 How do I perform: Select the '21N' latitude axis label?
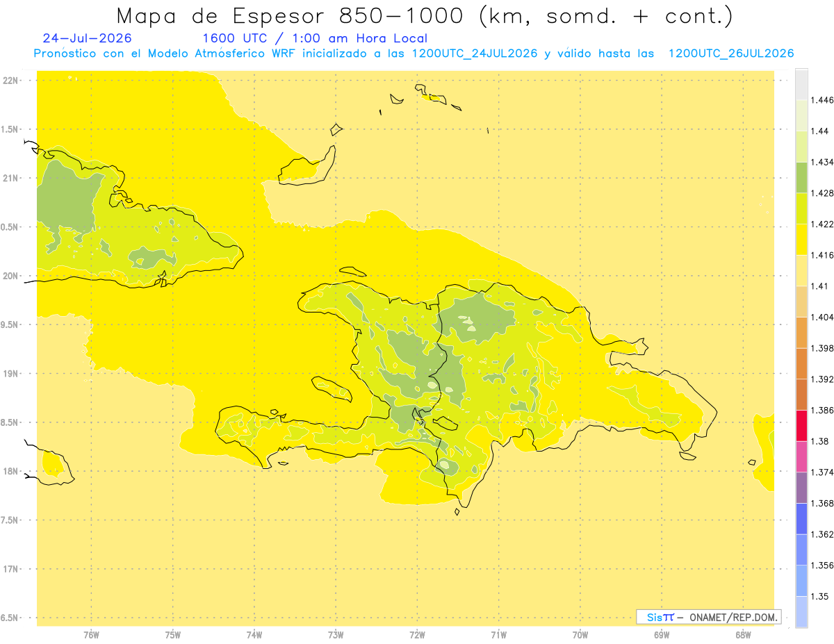[12, 178]
